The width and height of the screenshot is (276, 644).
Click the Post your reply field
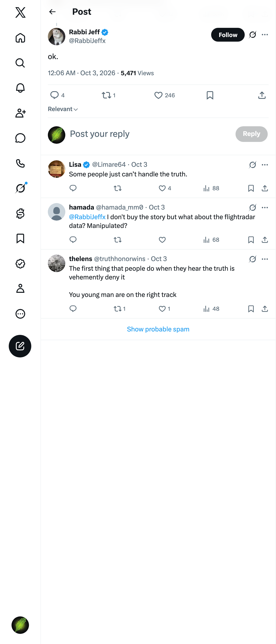pos(150,134)
